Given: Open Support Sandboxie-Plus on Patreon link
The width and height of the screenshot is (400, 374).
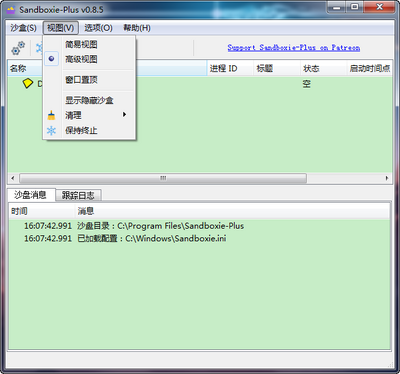Looking at the screenshot, I should (294, 48).
